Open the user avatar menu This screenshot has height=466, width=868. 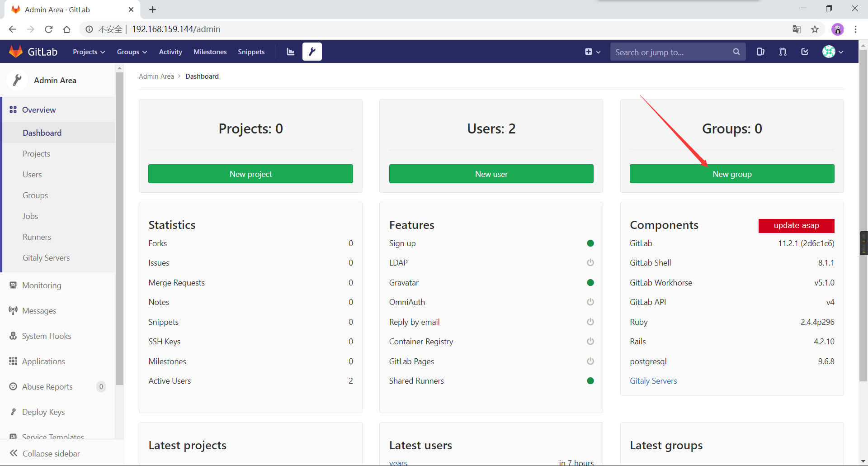[x=833, y=52]
